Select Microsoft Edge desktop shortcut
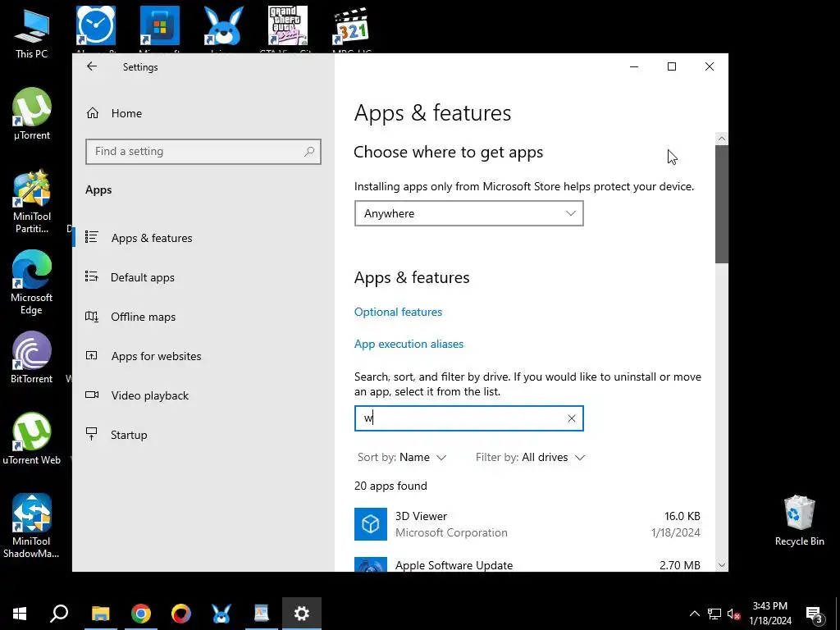This screenshot has height=630, width=840. [32, 282]
